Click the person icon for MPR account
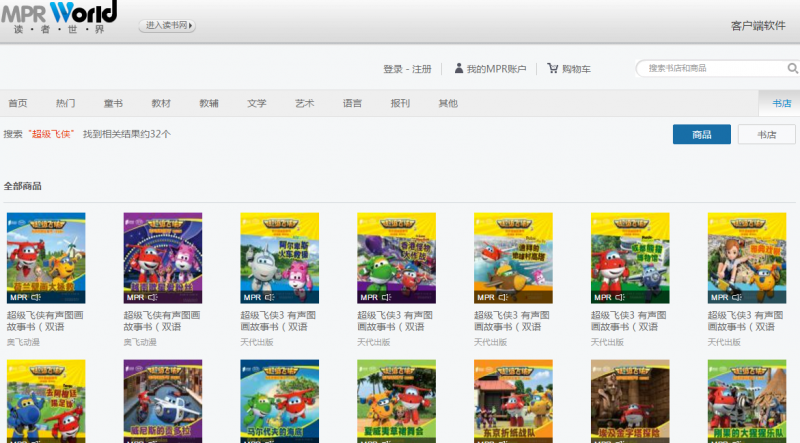This screenshot has height=443, width=800. [x=459, y=68]
